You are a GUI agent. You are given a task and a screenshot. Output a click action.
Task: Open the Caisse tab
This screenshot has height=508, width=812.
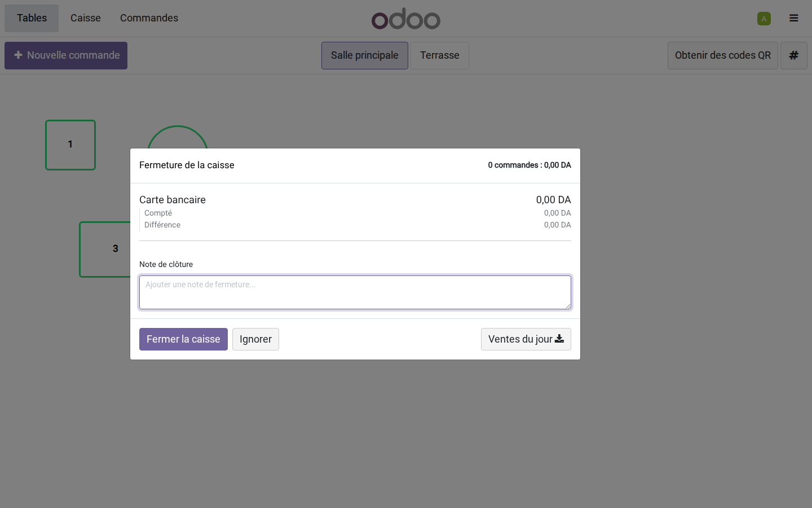pos(86,18)
